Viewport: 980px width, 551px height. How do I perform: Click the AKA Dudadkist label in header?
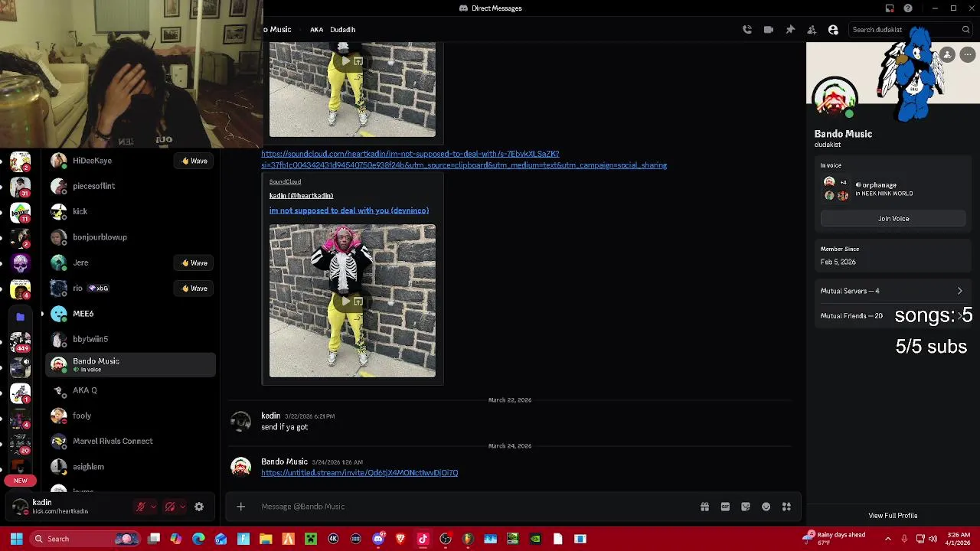coord(332,30)
